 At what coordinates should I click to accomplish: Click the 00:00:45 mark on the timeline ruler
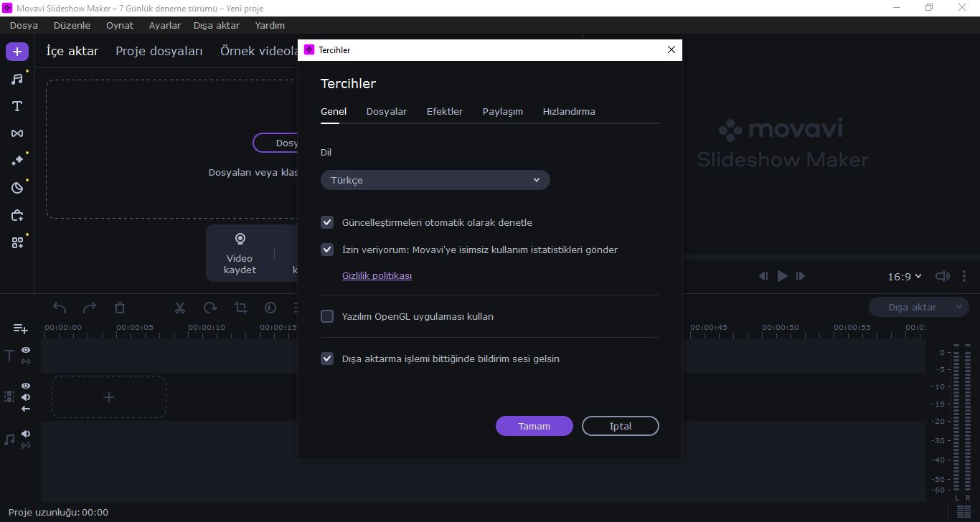pyautogui.click(x=709, y=327)
